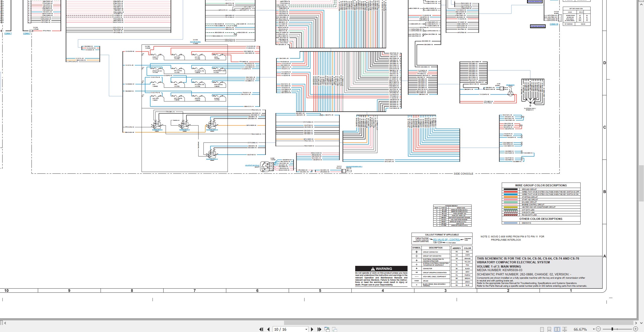The image size is (644, 332).
Task: Click the CONN 18 link in schematic
Action: pos(554,24)
